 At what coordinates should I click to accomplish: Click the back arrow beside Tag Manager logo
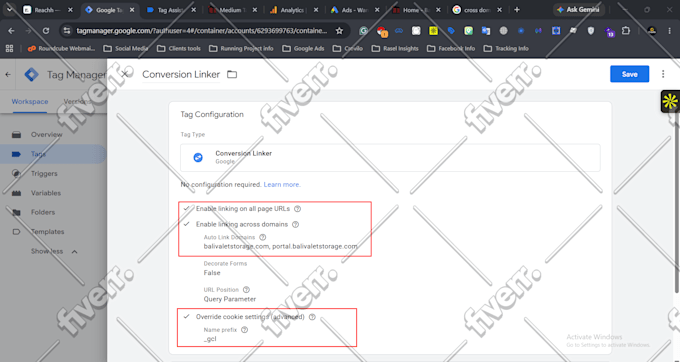(x=8, y=75)
